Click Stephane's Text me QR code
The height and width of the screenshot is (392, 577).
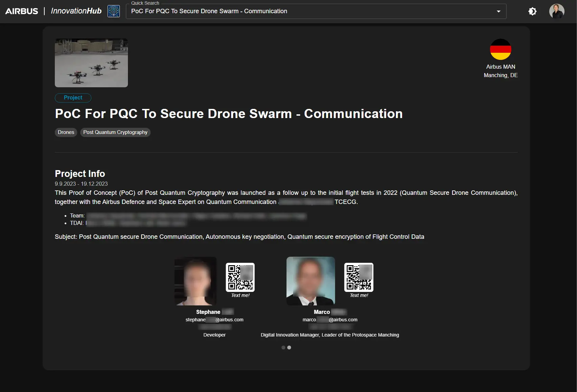tap(240, 277)
